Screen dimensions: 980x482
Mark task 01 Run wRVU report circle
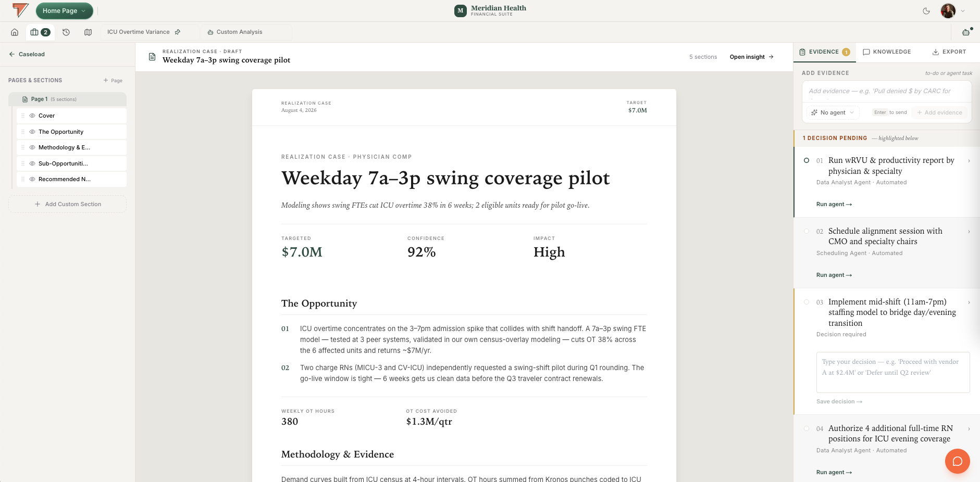(x=807, y=160)
